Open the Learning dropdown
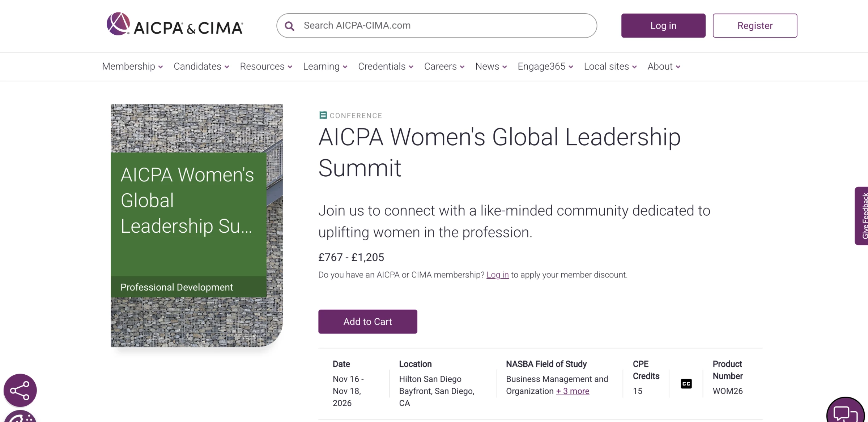 325,66
